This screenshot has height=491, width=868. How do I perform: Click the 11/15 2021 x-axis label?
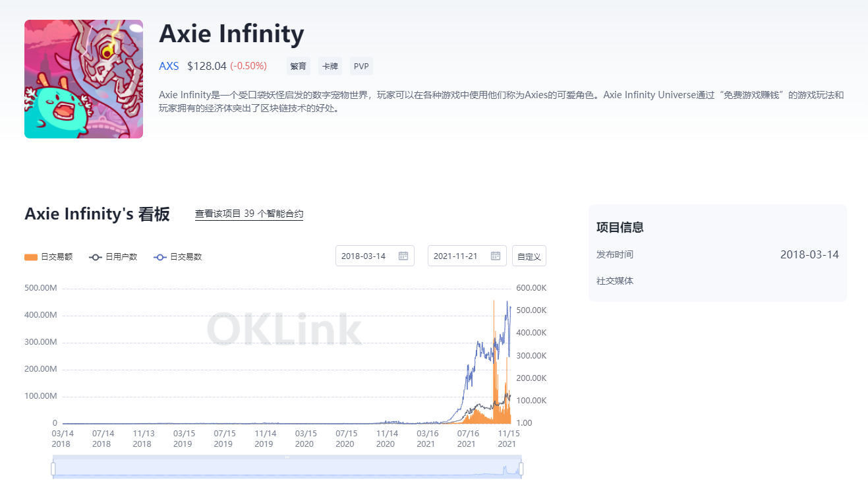507,439
